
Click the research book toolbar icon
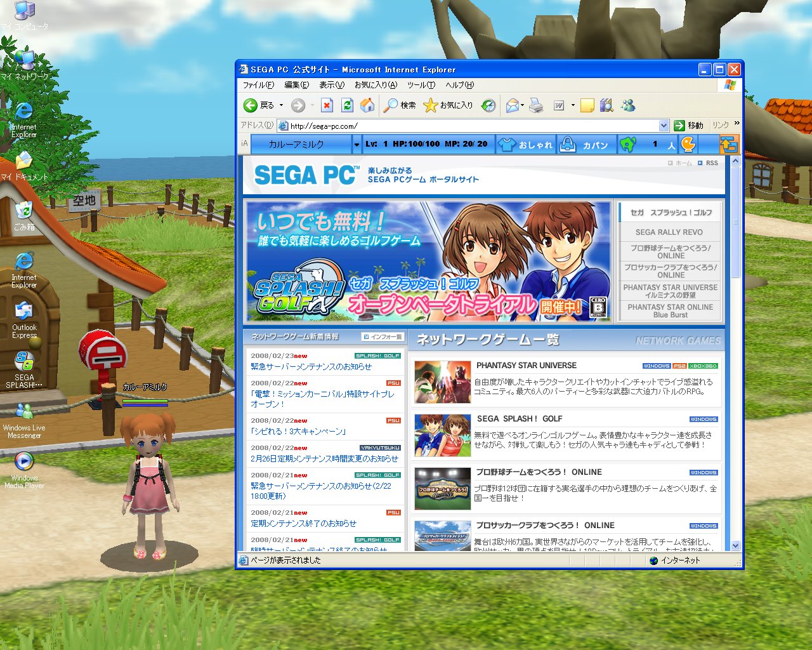tap(606, 105)
